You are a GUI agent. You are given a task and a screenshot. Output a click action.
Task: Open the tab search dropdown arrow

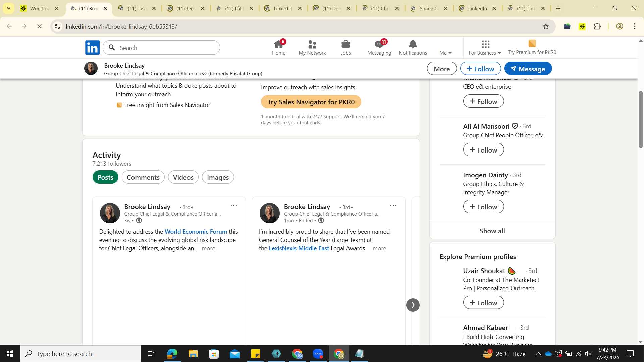[9, 8]
